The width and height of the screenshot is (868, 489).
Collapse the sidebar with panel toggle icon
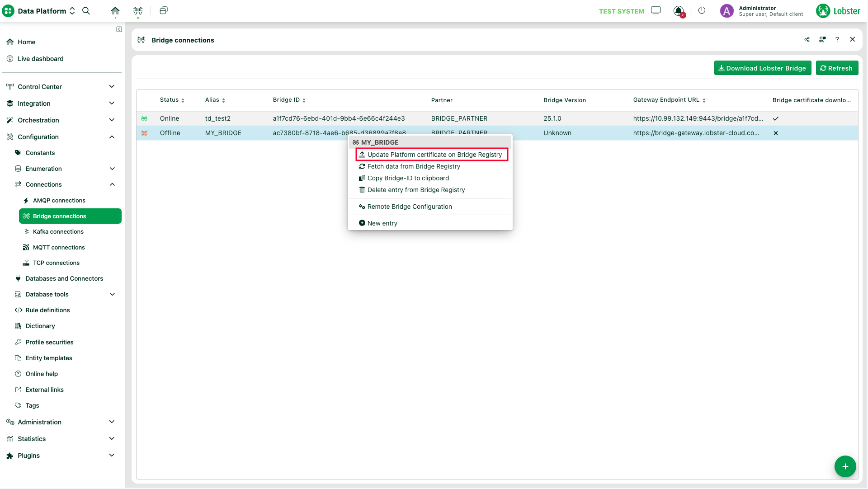click(x=119, y=29)
